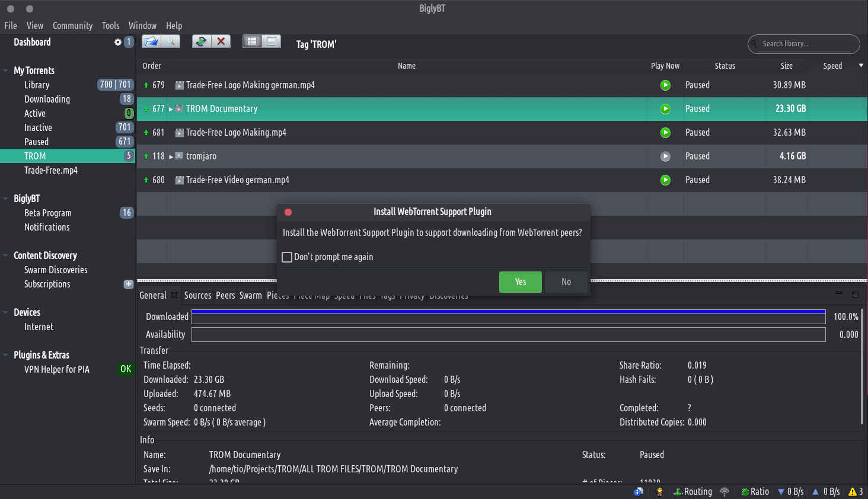
Task: Click the Subscriptions add plus icon
Action: point(128,284)
